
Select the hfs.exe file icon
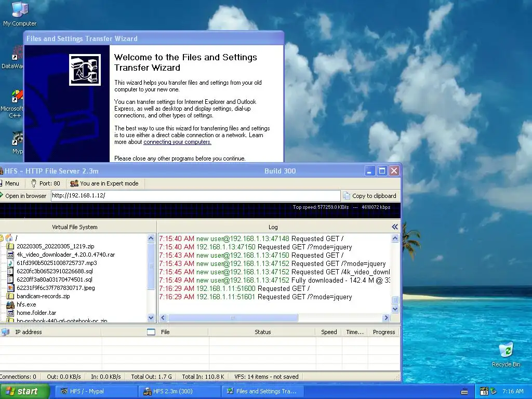tap(10, 304)
